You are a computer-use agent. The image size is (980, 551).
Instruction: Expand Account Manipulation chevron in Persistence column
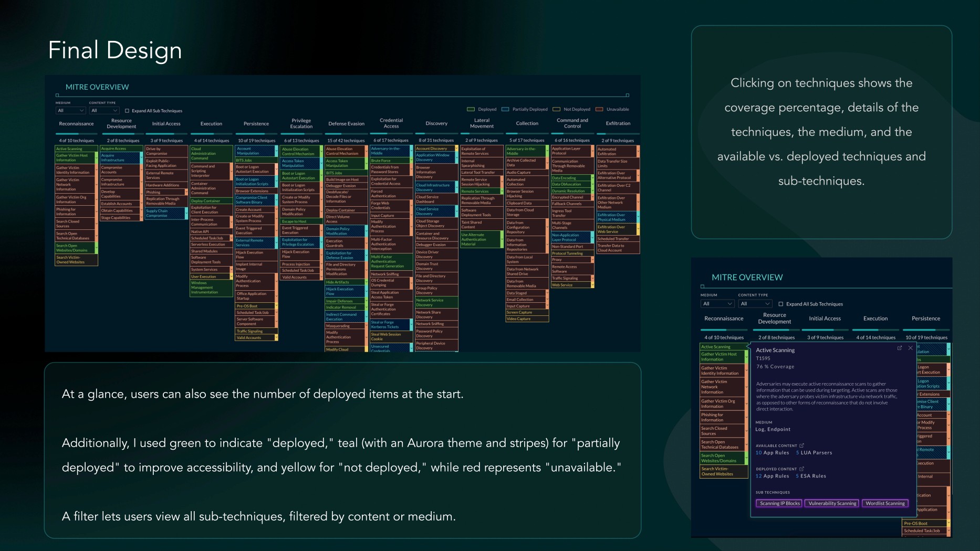276,151
